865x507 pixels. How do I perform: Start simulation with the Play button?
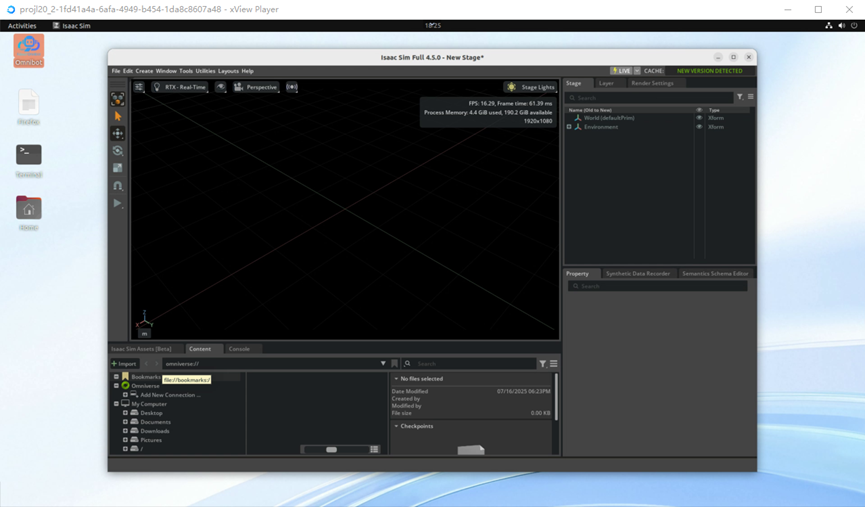click(x=118, y=203)
